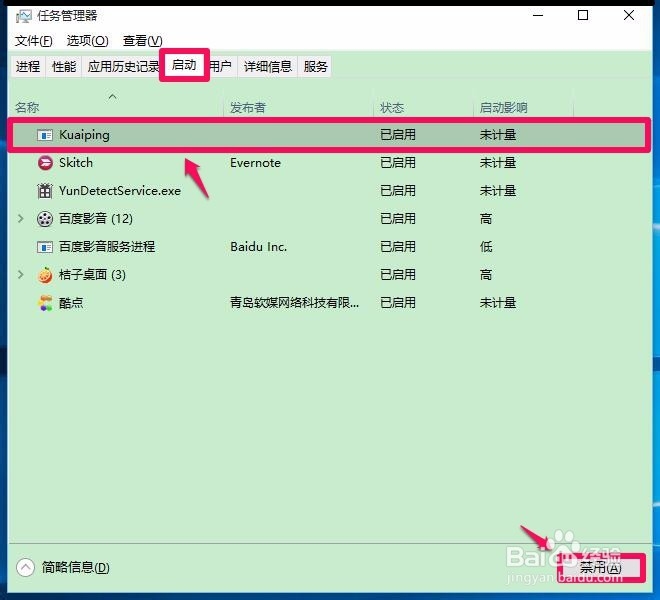Viewport: 660px width, 600px height.
Task: Maximize the 任务管理器 window
Action: (583, 16)
